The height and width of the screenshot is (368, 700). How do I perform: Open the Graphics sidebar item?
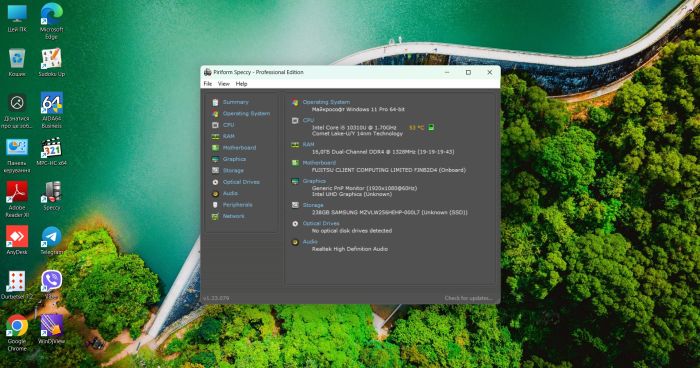(x=234, y=159)
